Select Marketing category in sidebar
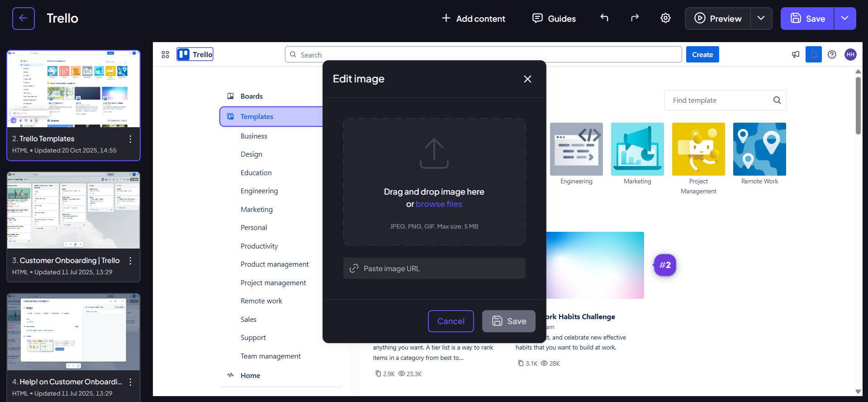This screenshot has height=402, width=868. pos(256,209)
